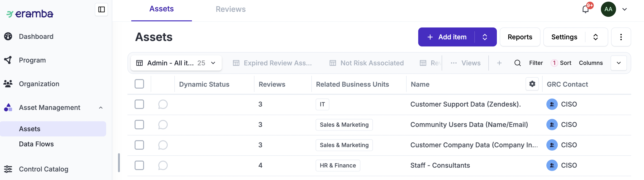
Task: Open Data Flows in the sidebar
Action: pyautogui.click(x=36, y=144)
